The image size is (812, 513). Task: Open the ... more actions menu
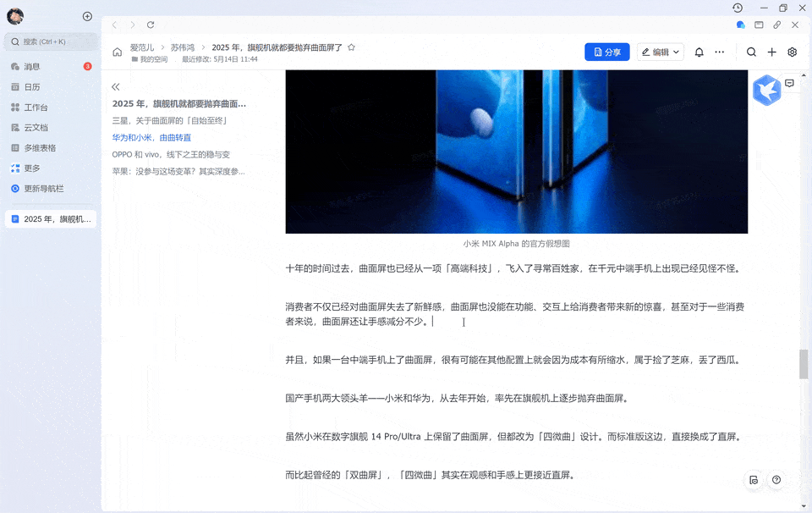pos(720,52)
